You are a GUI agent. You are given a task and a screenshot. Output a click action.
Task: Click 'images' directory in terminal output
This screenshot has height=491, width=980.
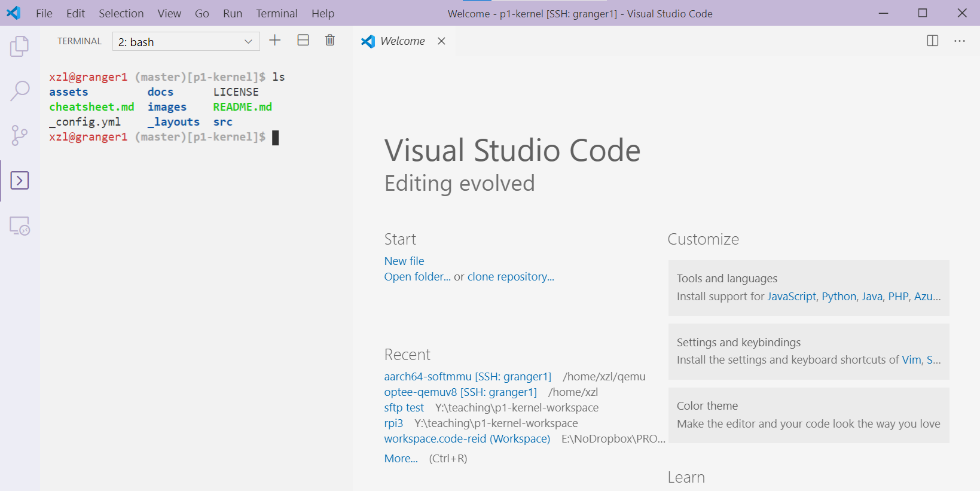[167, 106]
